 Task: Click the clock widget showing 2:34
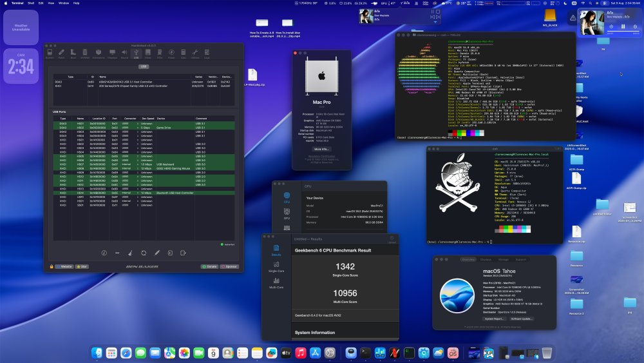point(21,66)
